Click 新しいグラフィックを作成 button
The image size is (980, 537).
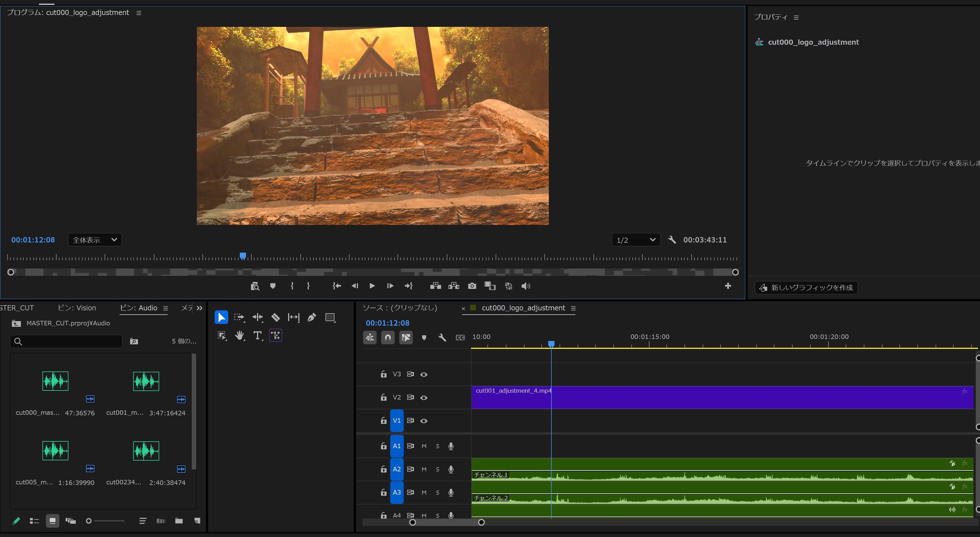[x=806, y=288]
